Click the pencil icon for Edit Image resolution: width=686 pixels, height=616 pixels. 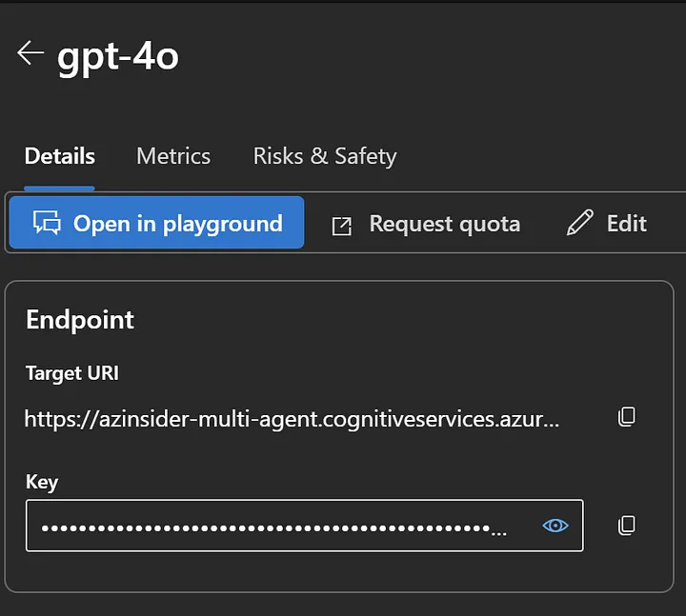tap(578, 224)
